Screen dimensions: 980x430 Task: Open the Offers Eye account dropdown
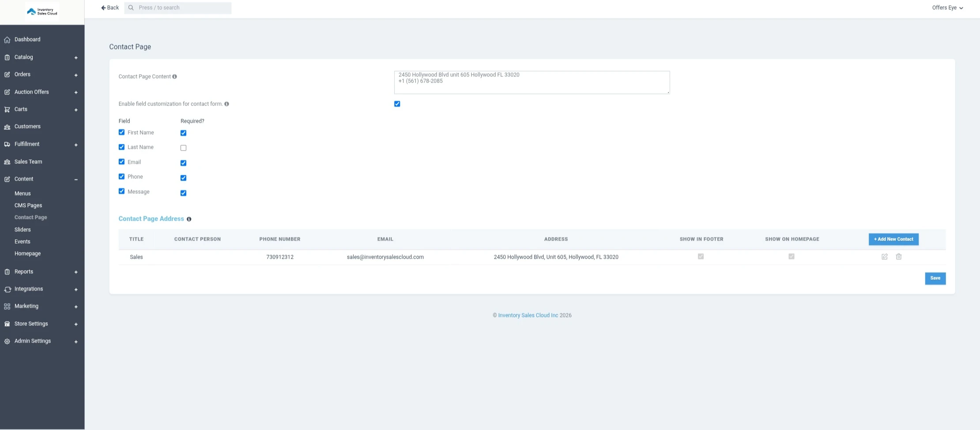point(947,8)
